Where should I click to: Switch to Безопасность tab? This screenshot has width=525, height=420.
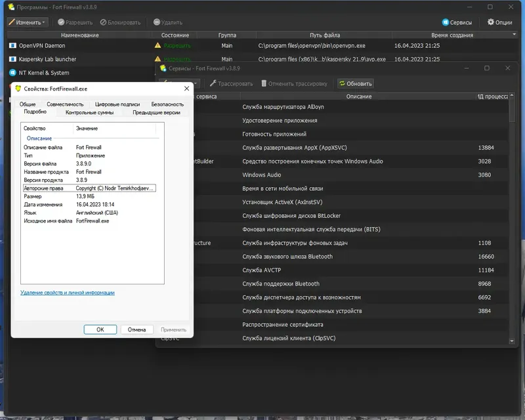167,104
